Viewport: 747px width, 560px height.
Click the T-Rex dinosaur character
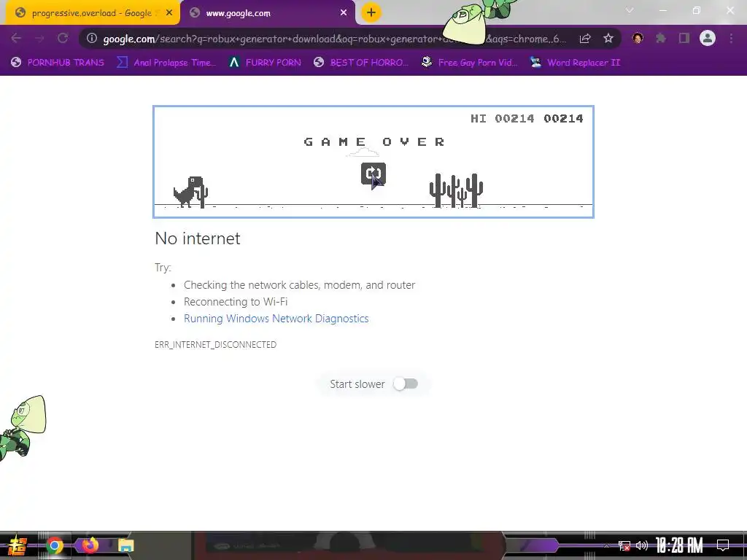(190, 192)
